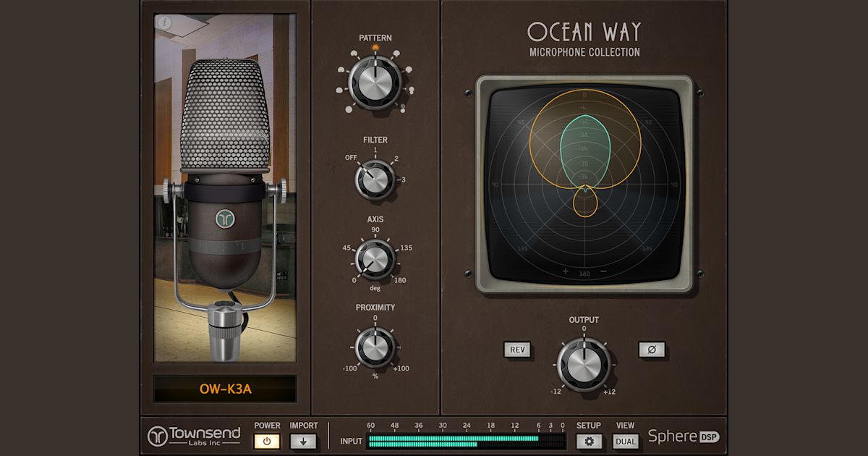Click the plus sign on polar display
The image size is (868, 456).
566,272
